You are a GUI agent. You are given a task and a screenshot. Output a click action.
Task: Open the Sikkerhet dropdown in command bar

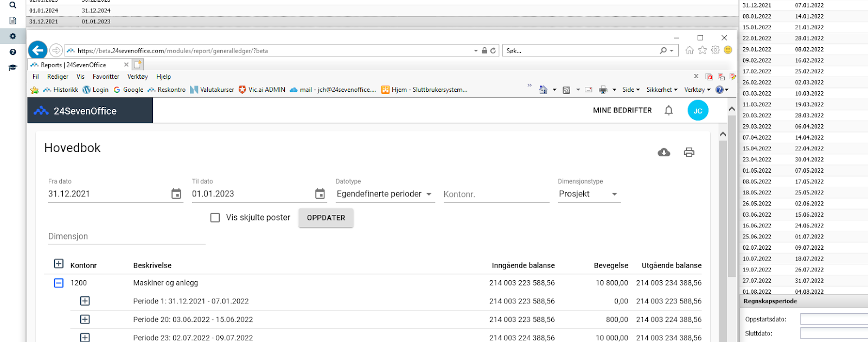662,90
